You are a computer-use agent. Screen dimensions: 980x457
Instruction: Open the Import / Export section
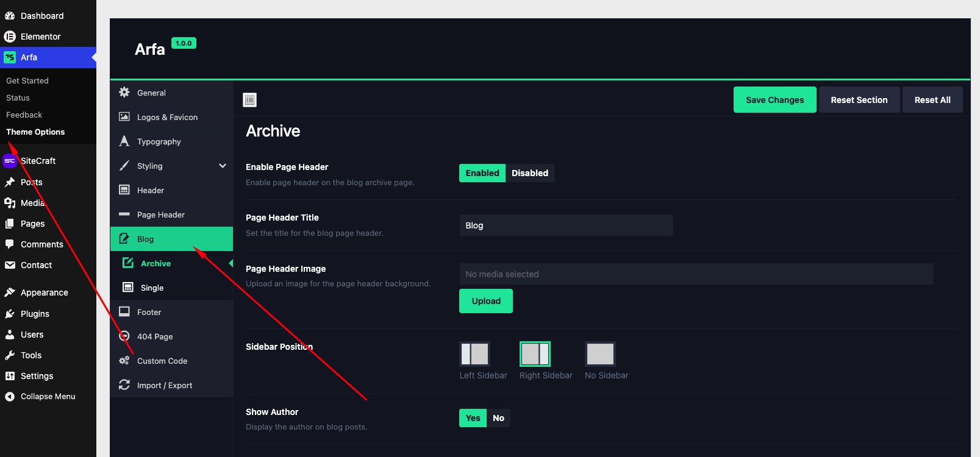coord(172,385)
